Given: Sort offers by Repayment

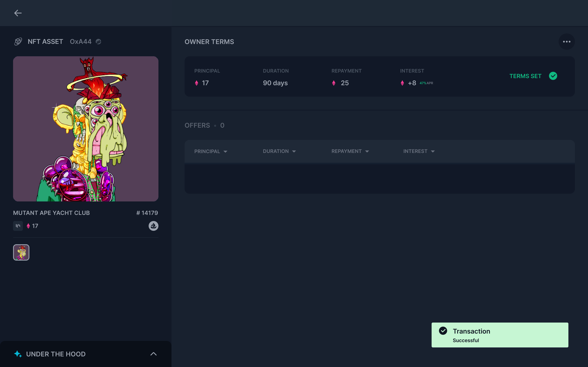Looking at the screenshot, I should click(x=350, y=151).
